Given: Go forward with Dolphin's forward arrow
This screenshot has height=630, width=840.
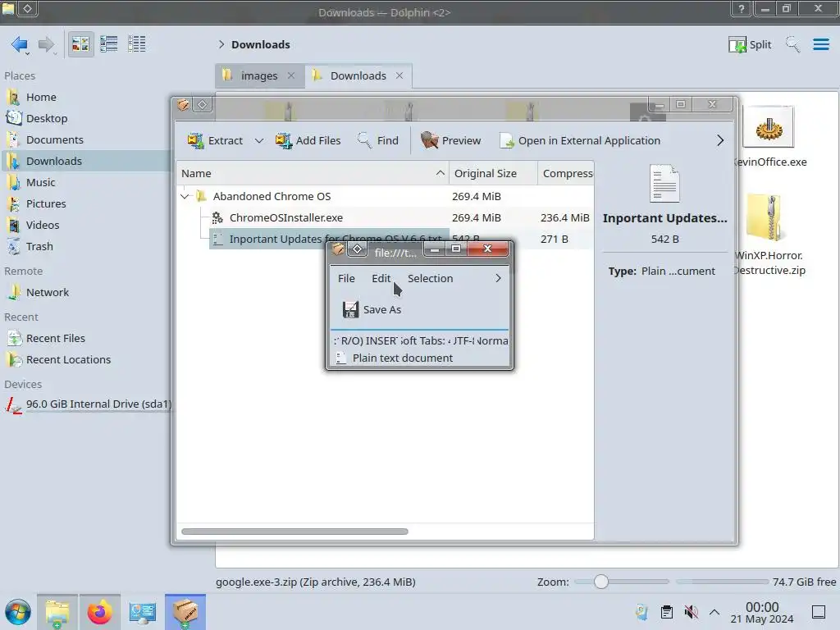Looking at the screenshot, I should (x=46, y=44).
